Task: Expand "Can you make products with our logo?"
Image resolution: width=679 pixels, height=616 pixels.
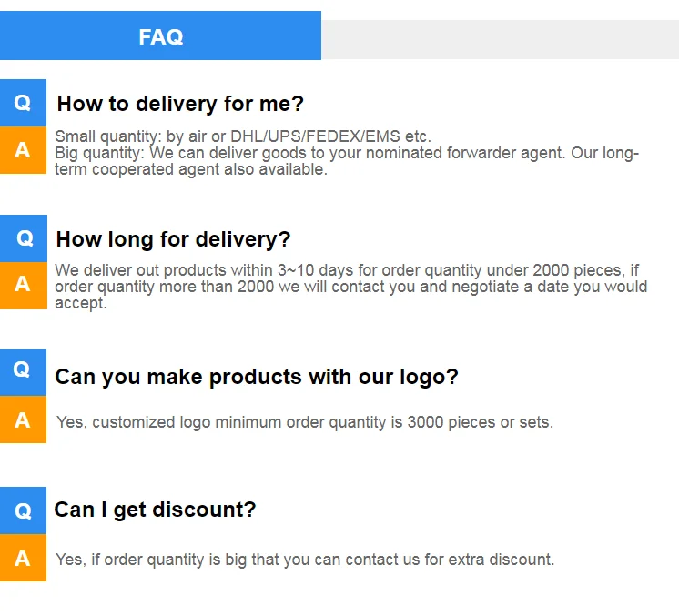Action: (257, 377)
